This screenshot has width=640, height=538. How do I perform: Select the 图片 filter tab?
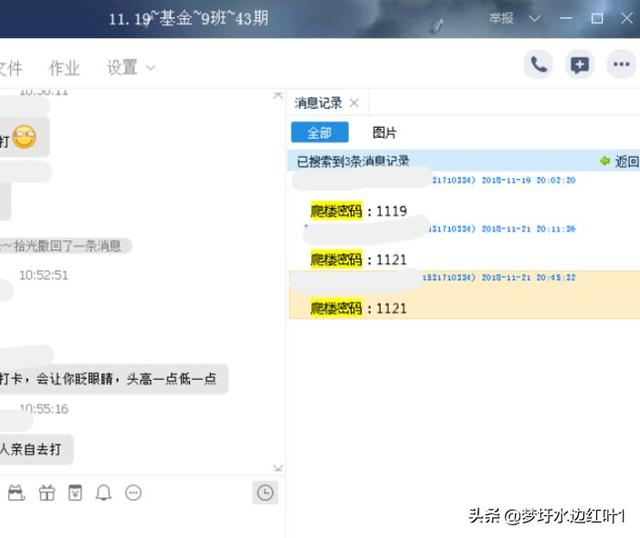[x=384, y=132]
